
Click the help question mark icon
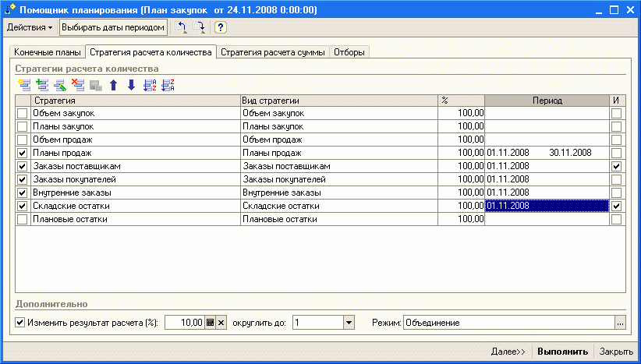(221, 27)
